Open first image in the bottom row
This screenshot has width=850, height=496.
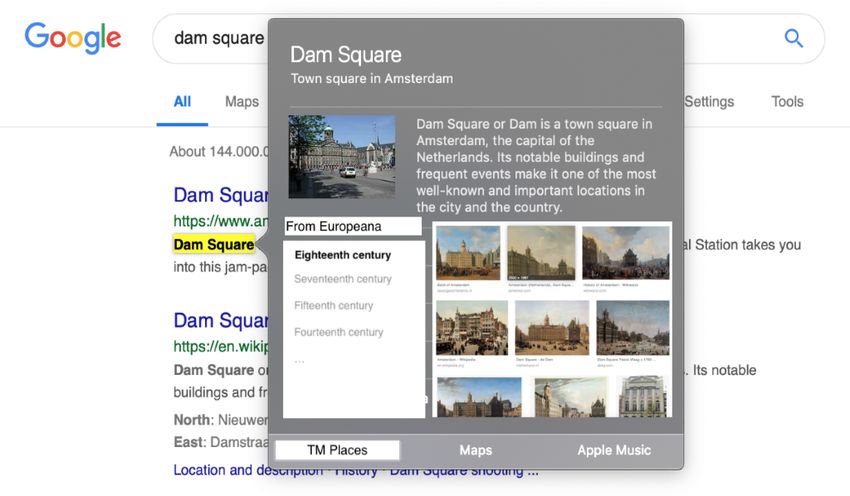tap(479, 397)
